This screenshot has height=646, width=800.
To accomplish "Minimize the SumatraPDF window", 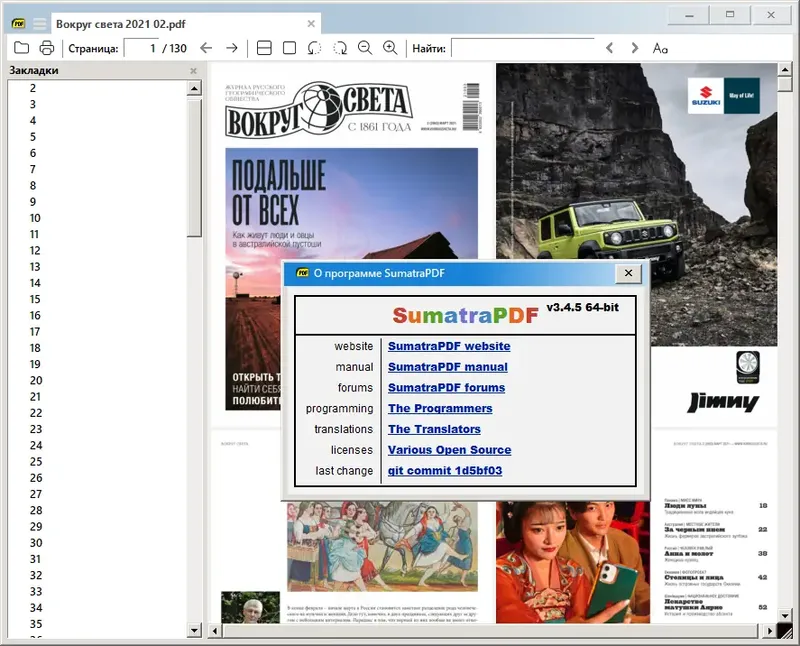I will click(x=689, y=15).
